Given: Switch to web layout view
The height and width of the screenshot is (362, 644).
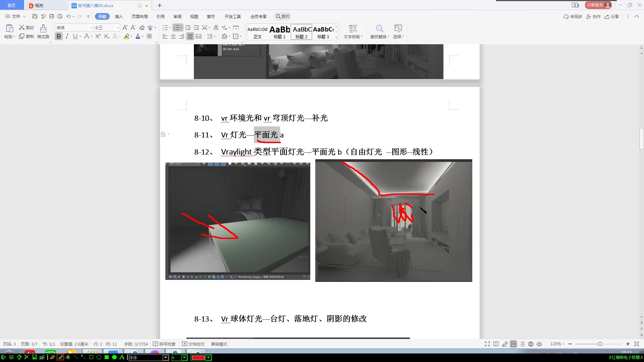Looking at the screenshot, I should 531,344.
